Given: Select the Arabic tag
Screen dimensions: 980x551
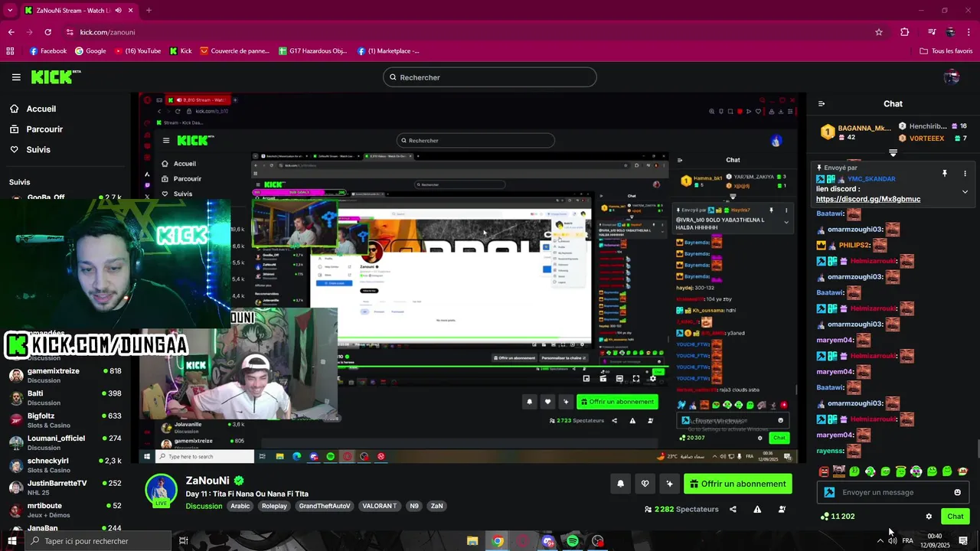Looking at the screenshot, I should point(240,506).
